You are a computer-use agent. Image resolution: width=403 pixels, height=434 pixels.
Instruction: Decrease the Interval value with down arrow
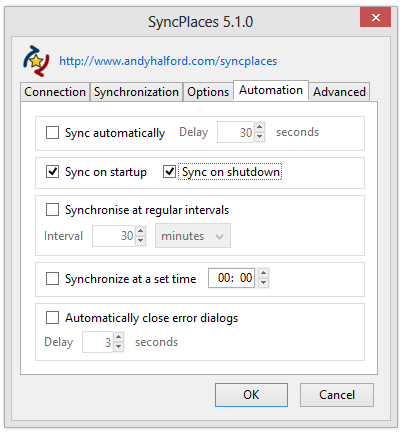(x=141, y=241)
